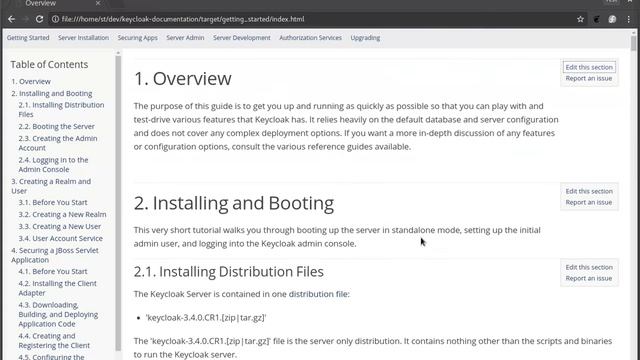Open 4.3 Downloading, Building, and Deploying link
640x360 pixels.
coord(58,314)
